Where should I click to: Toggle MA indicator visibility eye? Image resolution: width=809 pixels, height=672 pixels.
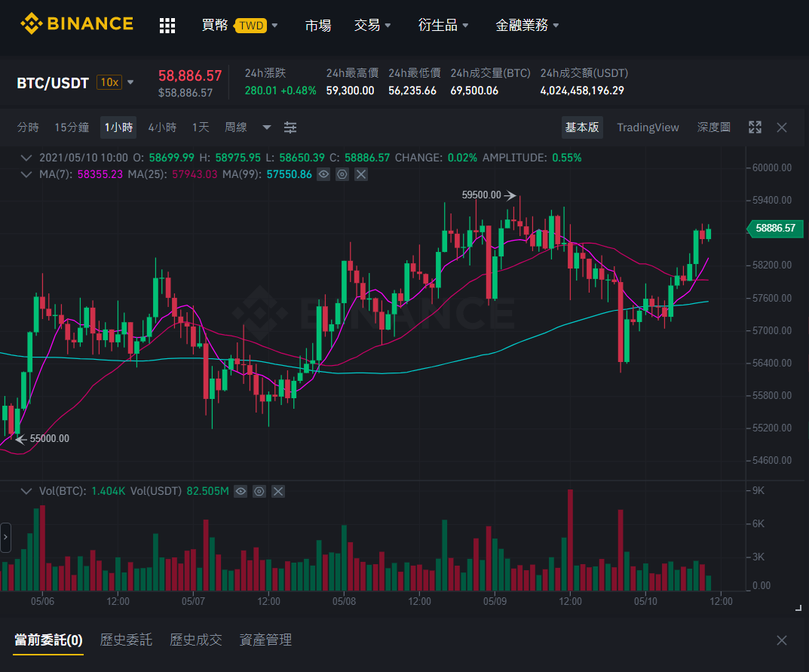323,174
